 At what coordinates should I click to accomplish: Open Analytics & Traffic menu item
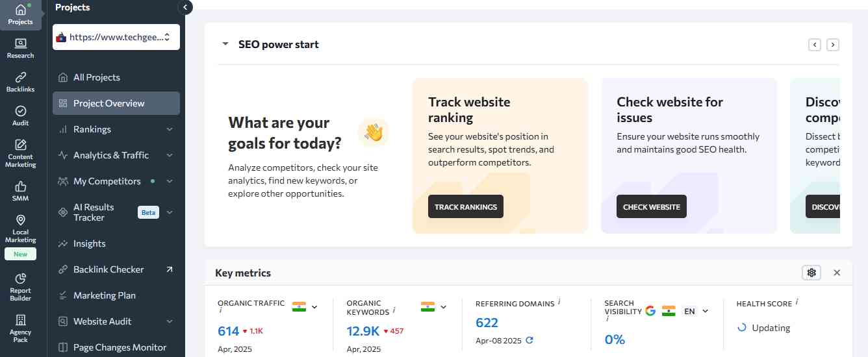click(111, 155)
